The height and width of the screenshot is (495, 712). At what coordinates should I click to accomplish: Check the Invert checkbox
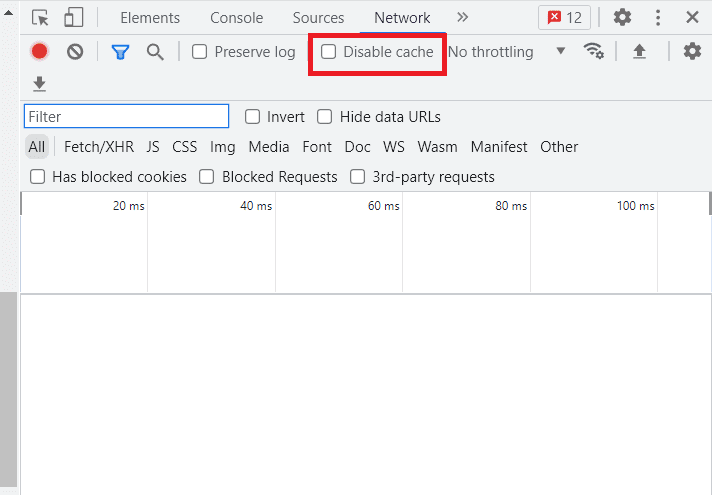click(x=252, y=117)
